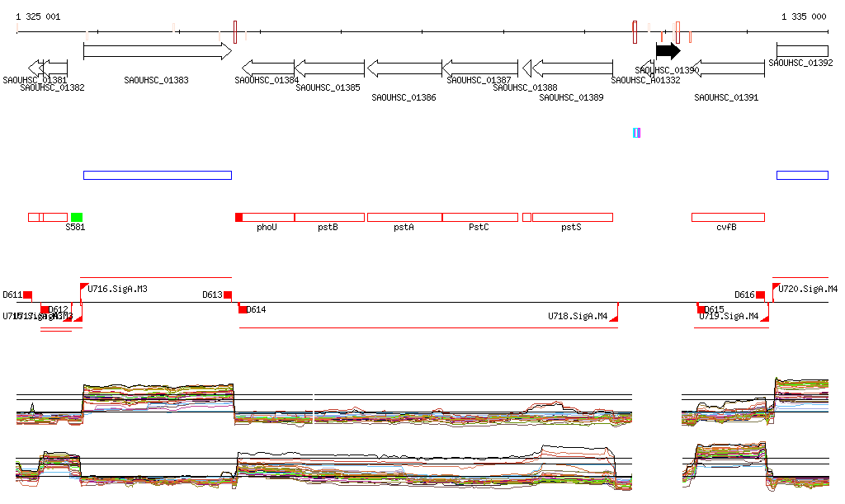Click the SAOUHSC_01385 gene label
845x504 pixels.
point(328,87)
